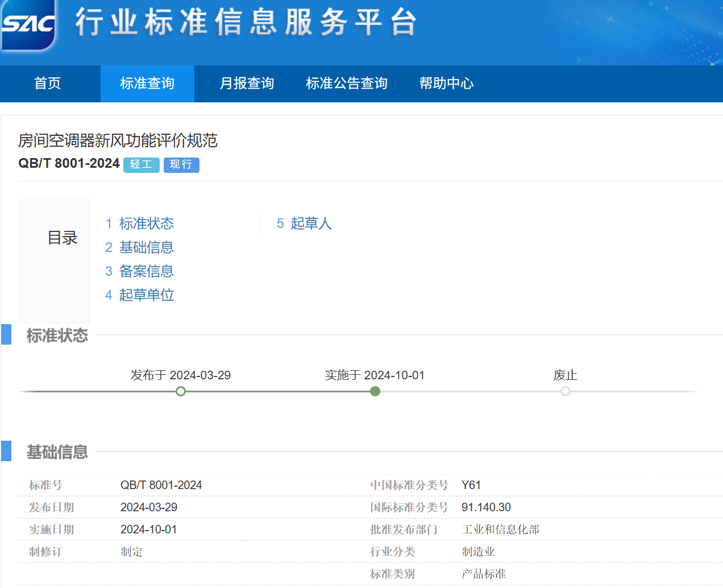723x588 pixels.
Task: Select the 标准查询 navigation tab
Action: click(x=147, y=84)
